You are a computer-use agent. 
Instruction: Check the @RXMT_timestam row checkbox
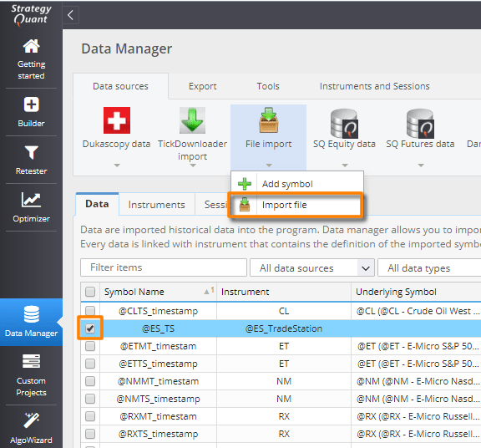90,416
